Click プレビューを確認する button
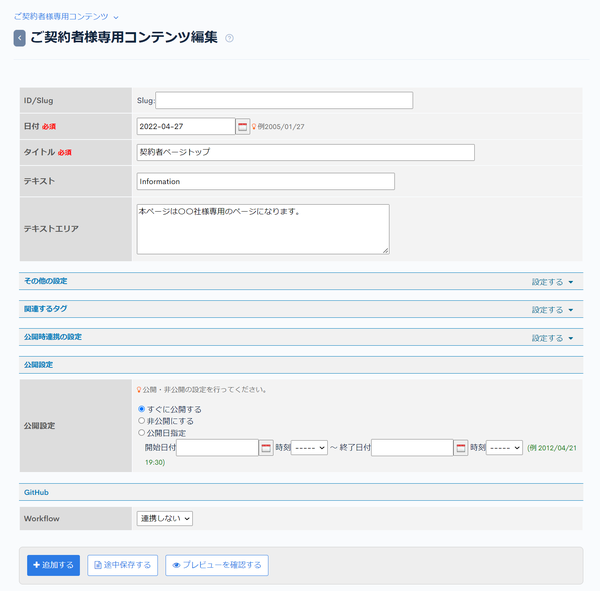The width and height of the screenshot is (600, 591). [217, 565]
